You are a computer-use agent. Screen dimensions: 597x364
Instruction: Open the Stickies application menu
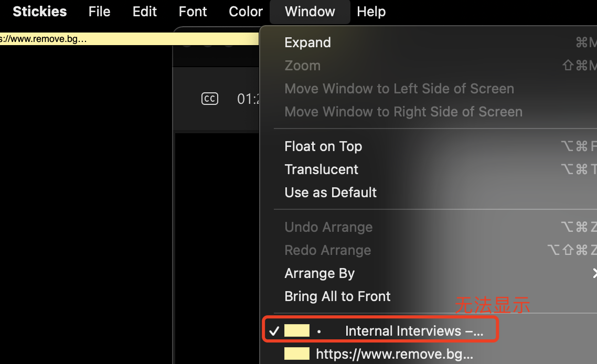[40, 12]
